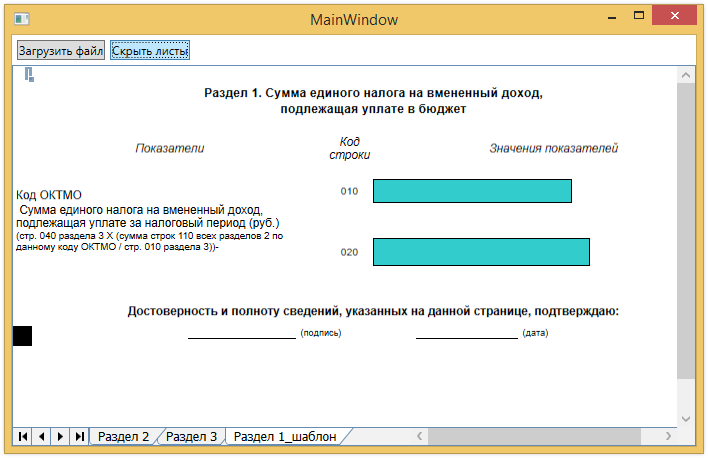Click the 'Скрыть листы' button
The width and height of the screenshot is (708, 458).
(x=150, y=50)
